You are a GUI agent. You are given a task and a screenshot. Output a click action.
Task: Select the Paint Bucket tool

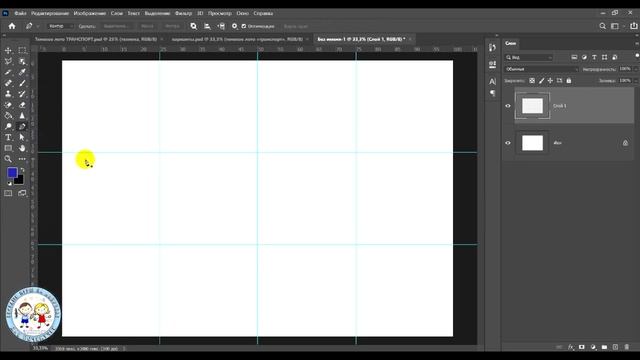(x=8, y=116)
